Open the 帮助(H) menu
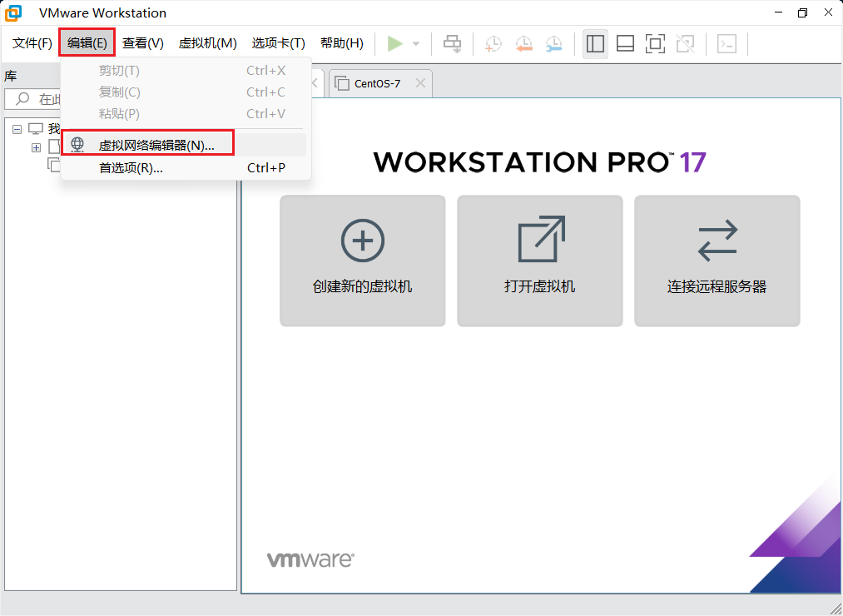 point(342,43)
